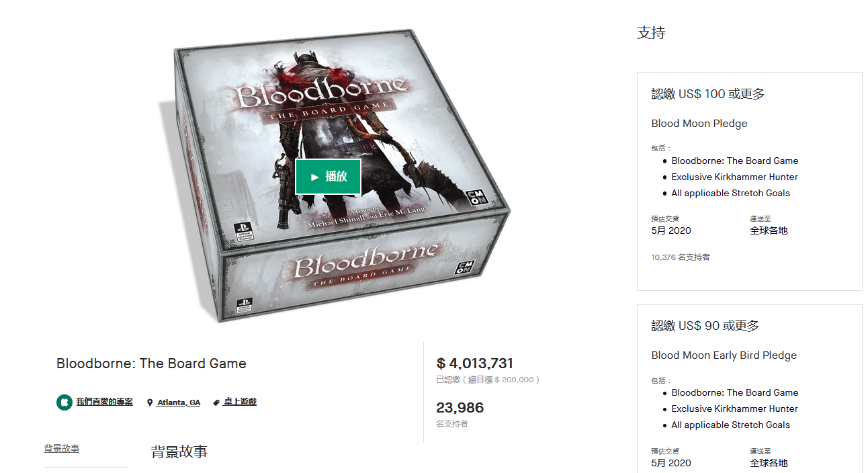Jump to 背景故事 in the left sidebar
The image size is (868, 473).
[x=62, y=449]
